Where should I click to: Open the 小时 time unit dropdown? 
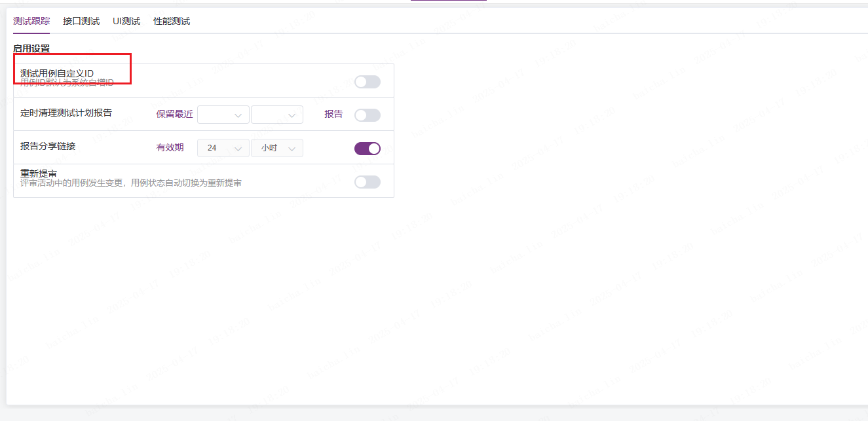pos(277,148)
